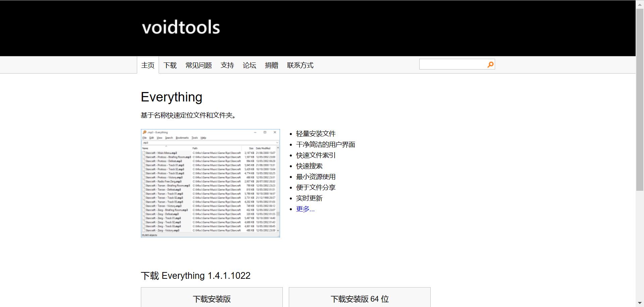
Task: Click the scrollbar down arrow
Action: pos(640,303)
